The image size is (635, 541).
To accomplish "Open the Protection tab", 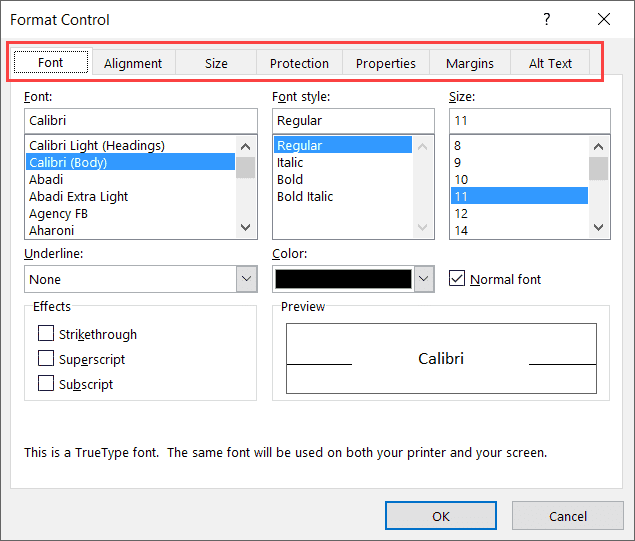I will coord(299,63).
